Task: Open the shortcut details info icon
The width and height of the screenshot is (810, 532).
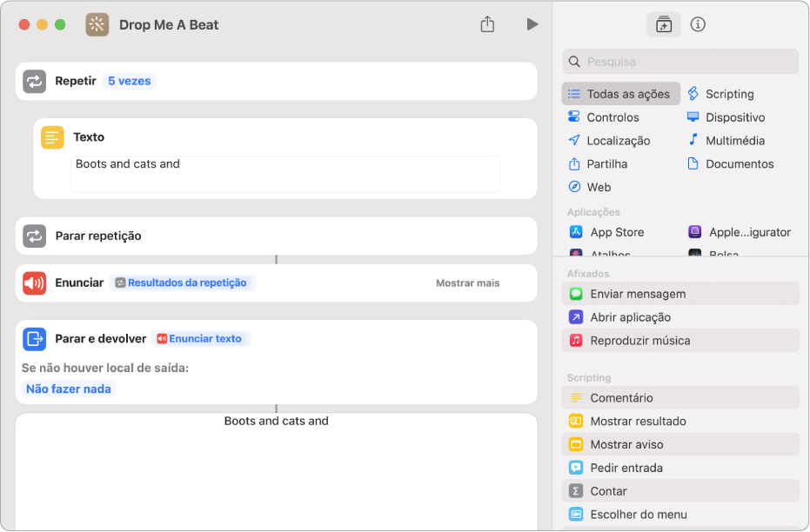Action: coord(698,24)
